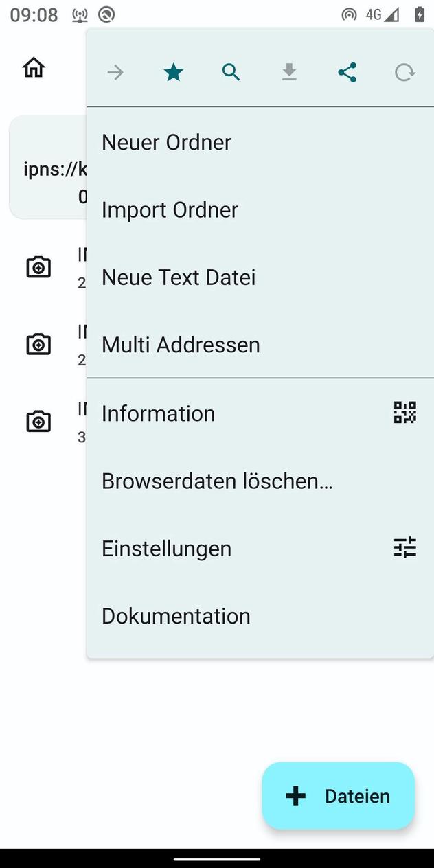Open the Einstellungen settings entry
The image size is (434, 868).
tap(166, 548)
